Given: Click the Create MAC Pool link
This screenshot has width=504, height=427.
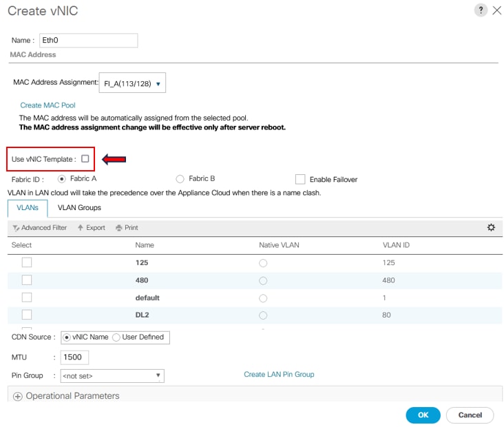Looking at the screenshot, I should pyautogui.click(x=48, y=105).
